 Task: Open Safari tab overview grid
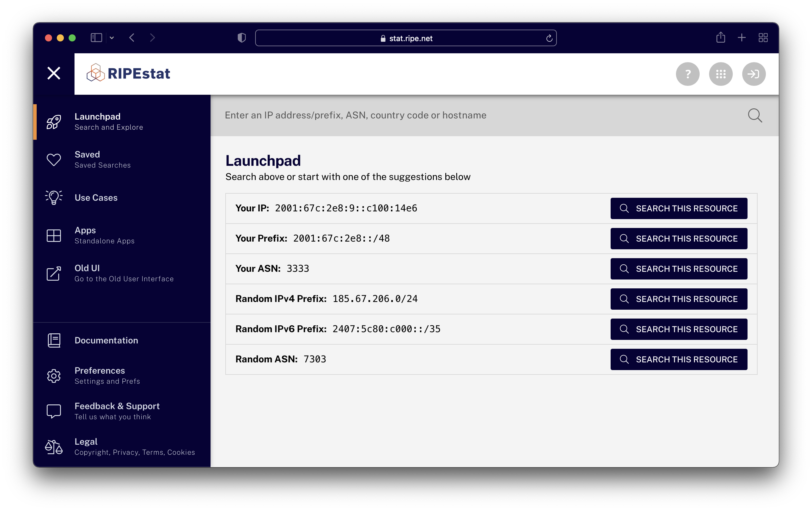click(763, 38)
